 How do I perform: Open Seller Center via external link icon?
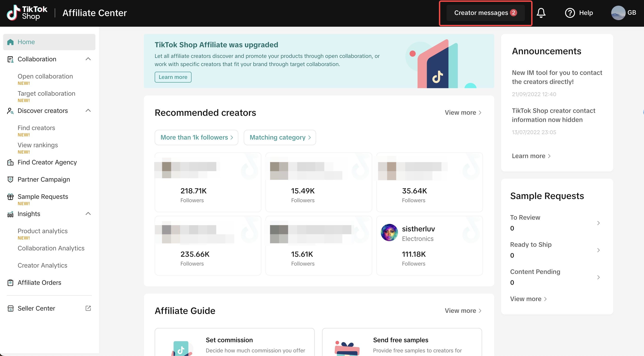tap(88, 308)
